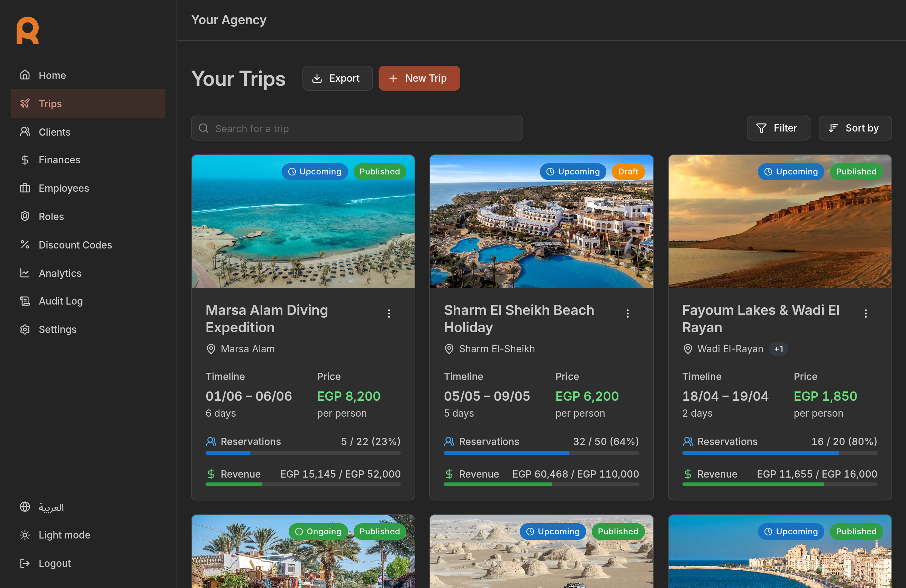Open Fayoum Lakes trip three-dot menu
The image size is (906, 588).
[x=865, y=313]
